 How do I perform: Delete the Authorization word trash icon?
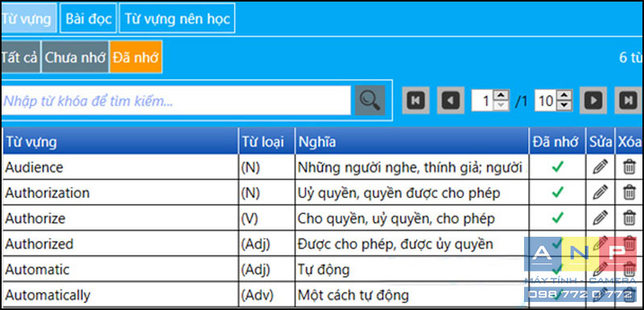click(x=630, y=192)
